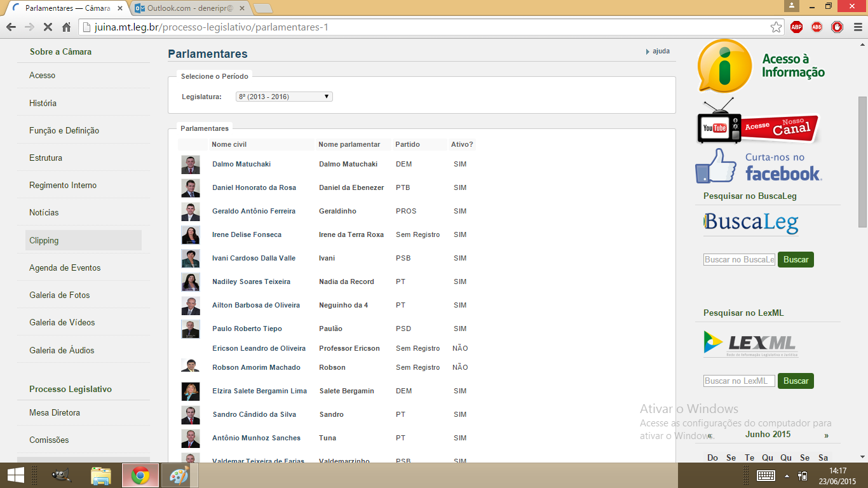Open Regimento Interno in the sidebar menu
This screenshot has width=868, height=488.
point(63,185)
